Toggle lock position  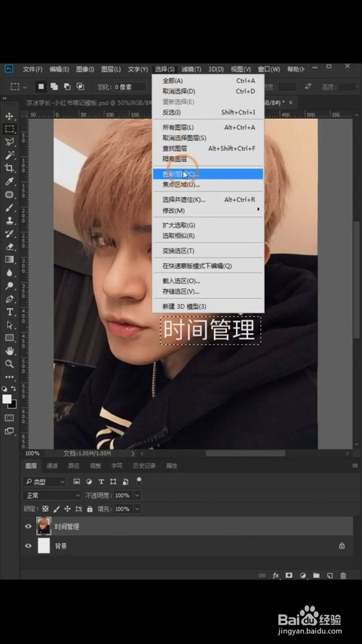67,509
